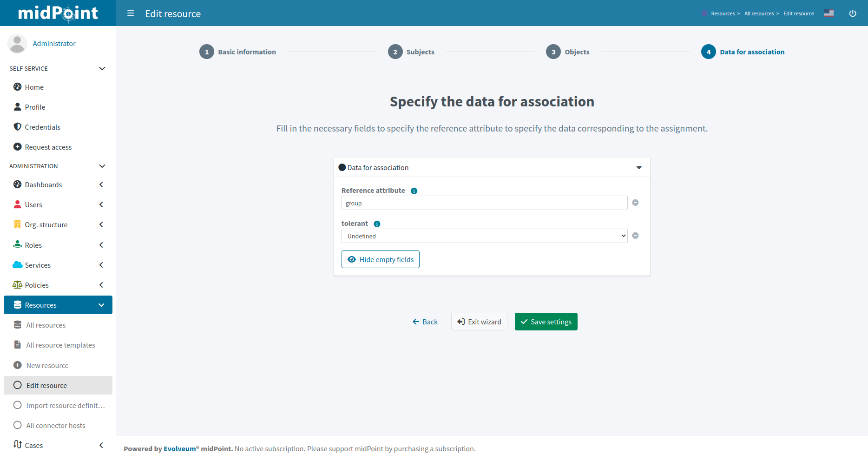Collapse the Self Service sidebar section
Screen dimensions: 868x461
tap(102, 69)
